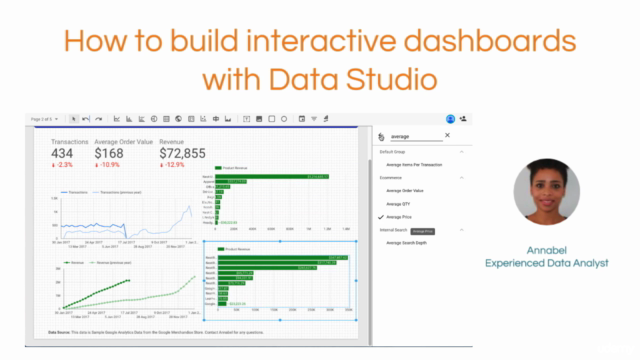Add a data control
This screenshot has width=640, height=360.
(x=326, y=119)
